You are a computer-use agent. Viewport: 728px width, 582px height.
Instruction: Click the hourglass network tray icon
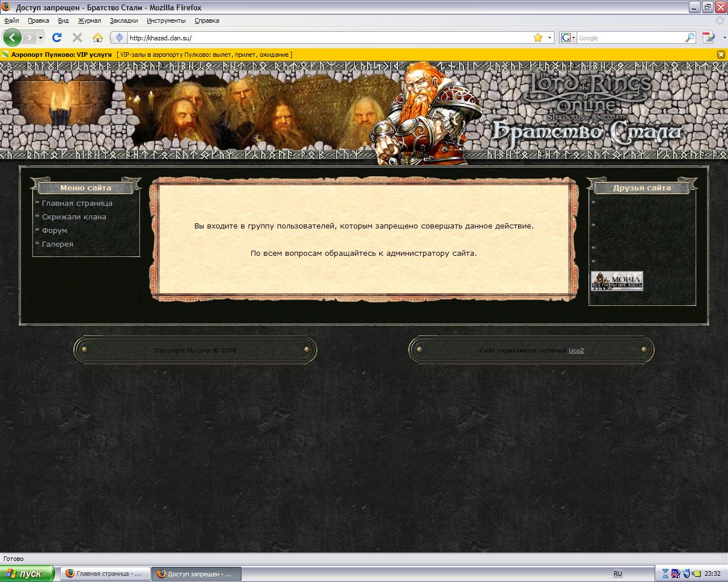click(x=665, y=573)
